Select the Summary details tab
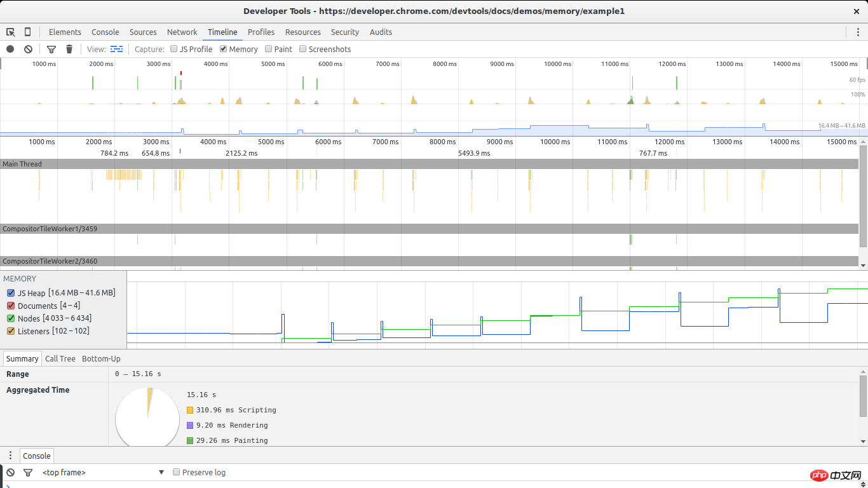This screenshot has height=488, width=868. click(22, 359)
